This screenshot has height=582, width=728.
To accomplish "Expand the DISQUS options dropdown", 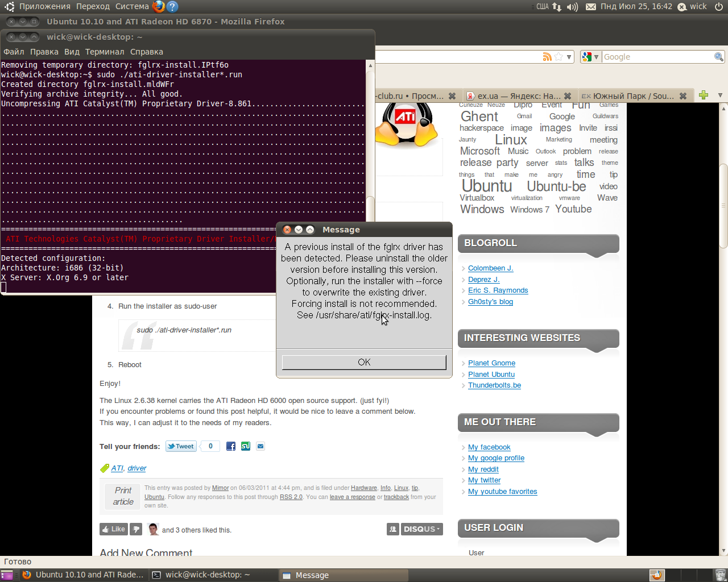I will point(422,529).
